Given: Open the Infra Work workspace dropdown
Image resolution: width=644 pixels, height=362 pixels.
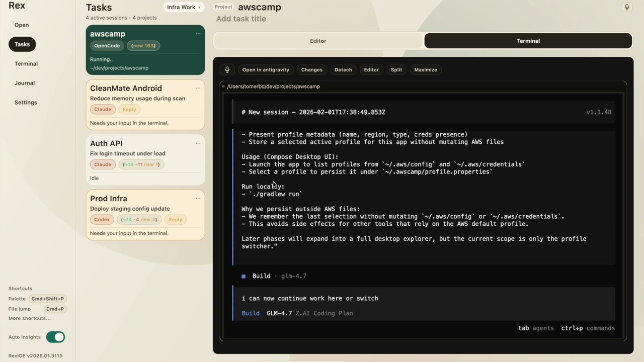Looking at the screenshot, I should (x=184, y=7).
